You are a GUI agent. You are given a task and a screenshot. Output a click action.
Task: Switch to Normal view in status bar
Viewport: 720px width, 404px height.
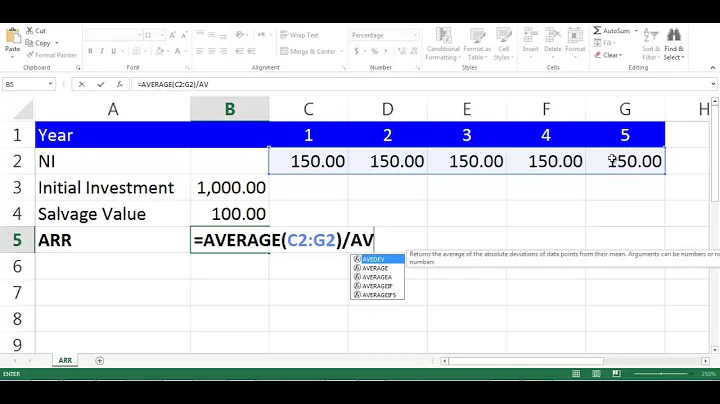[576, 374]
